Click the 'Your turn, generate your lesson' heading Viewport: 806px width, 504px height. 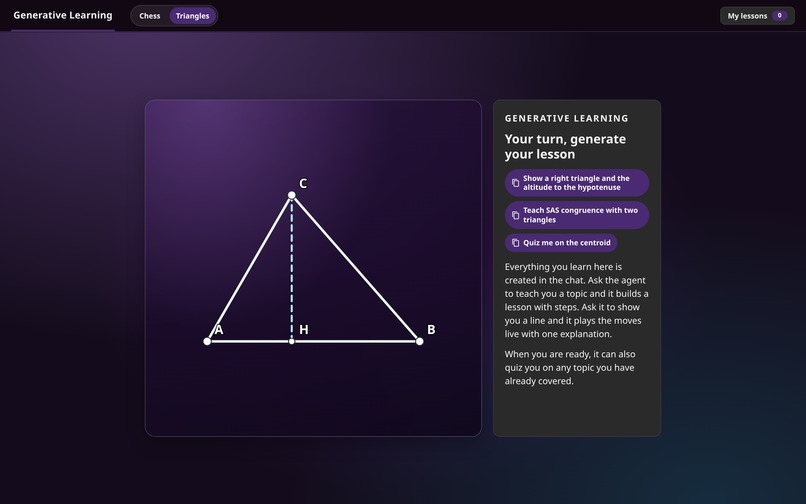tap(565, 147)
